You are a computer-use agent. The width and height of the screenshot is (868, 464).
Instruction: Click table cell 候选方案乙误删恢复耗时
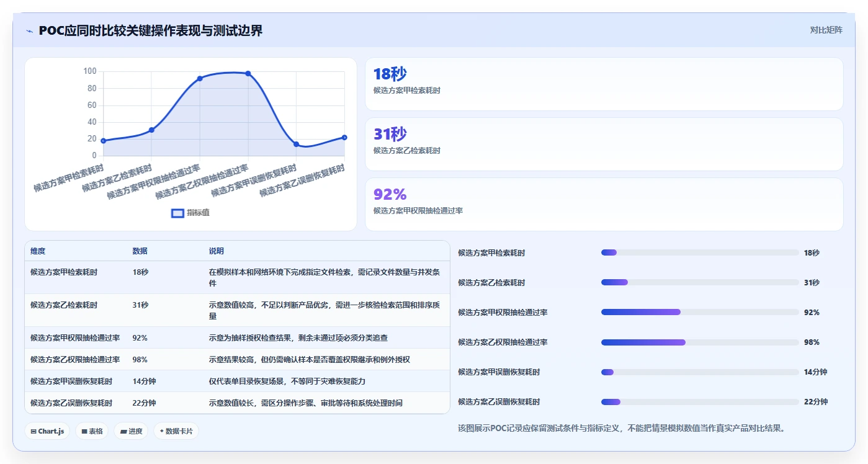[x=71, y=403]
